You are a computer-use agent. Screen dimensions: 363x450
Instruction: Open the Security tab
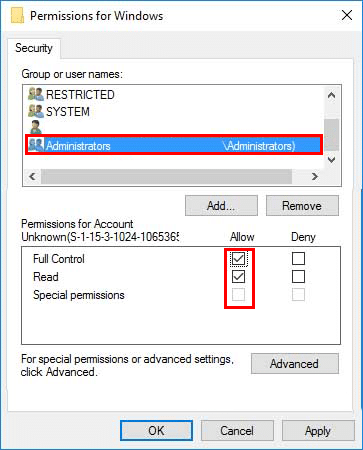point(34,48)
